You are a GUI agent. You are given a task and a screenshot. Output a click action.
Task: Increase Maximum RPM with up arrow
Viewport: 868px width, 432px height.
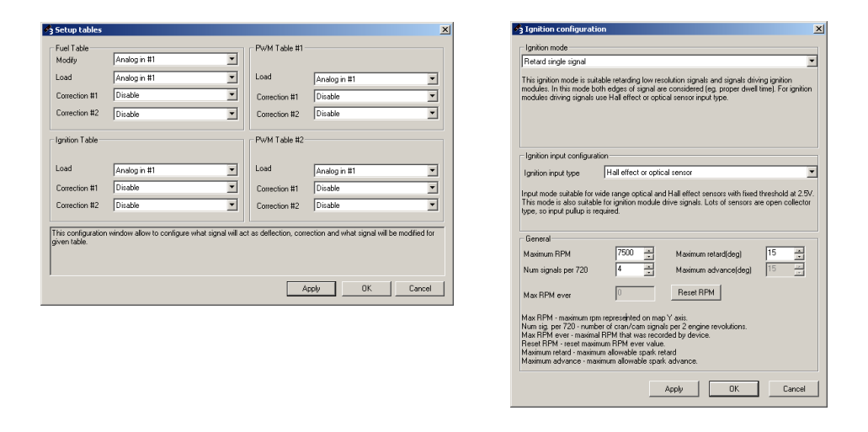coord(648,250)
